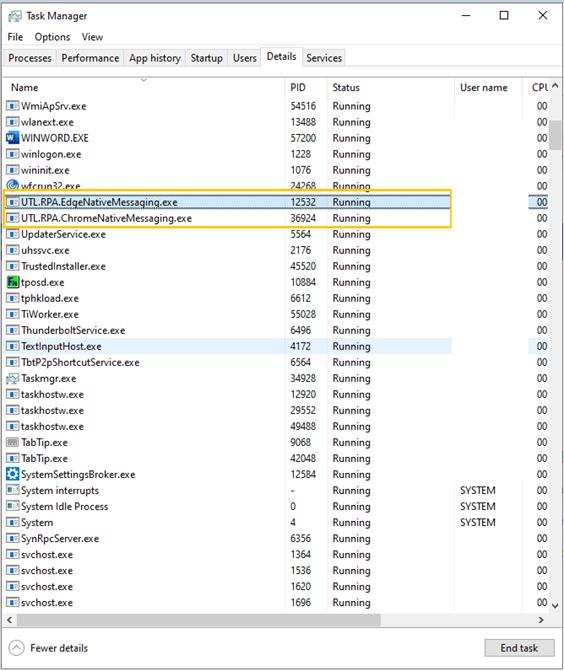Click the vertical scrollbar thumb
The height and width of the screenshot is (671, 564).
[555, 135]
